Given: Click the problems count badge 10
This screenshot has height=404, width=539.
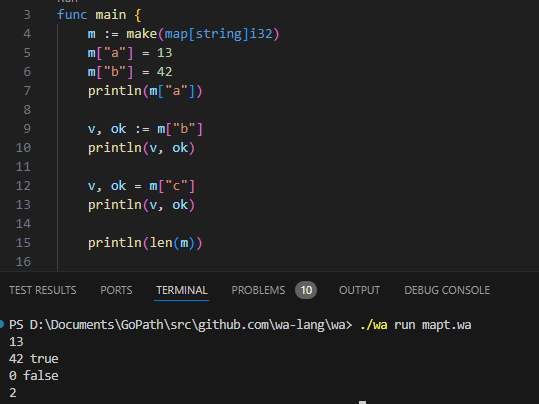Looking at the screenshot, I should coord(306,290).
